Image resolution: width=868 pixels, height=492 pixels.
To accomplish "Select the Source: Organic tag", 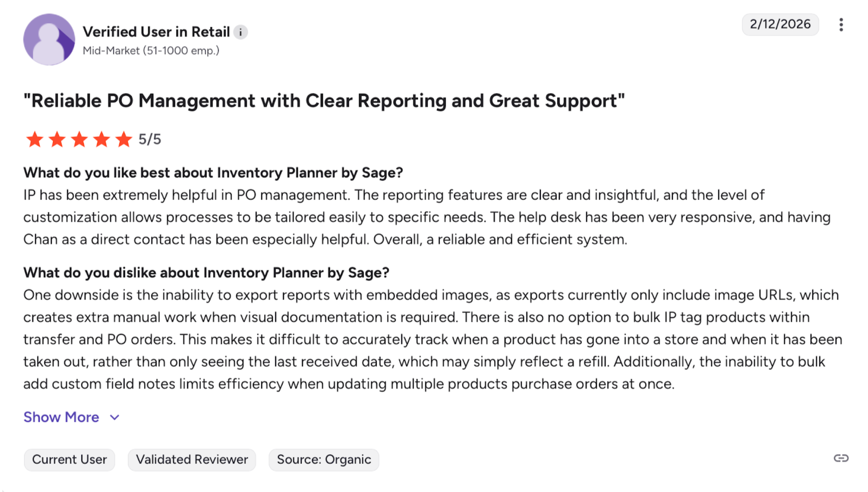I will tap(324, 460).
